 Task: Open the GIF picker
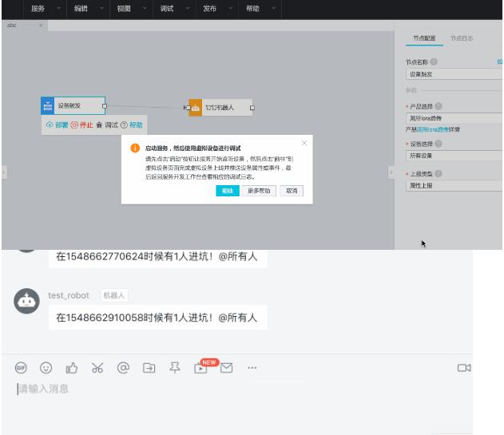coord(21,368)
